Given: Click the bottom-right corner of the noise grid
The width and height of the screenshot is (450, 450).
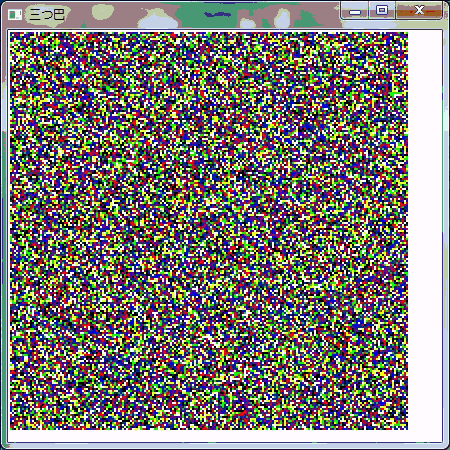Looking at the screenshot, I should click(x=406, y=428).
